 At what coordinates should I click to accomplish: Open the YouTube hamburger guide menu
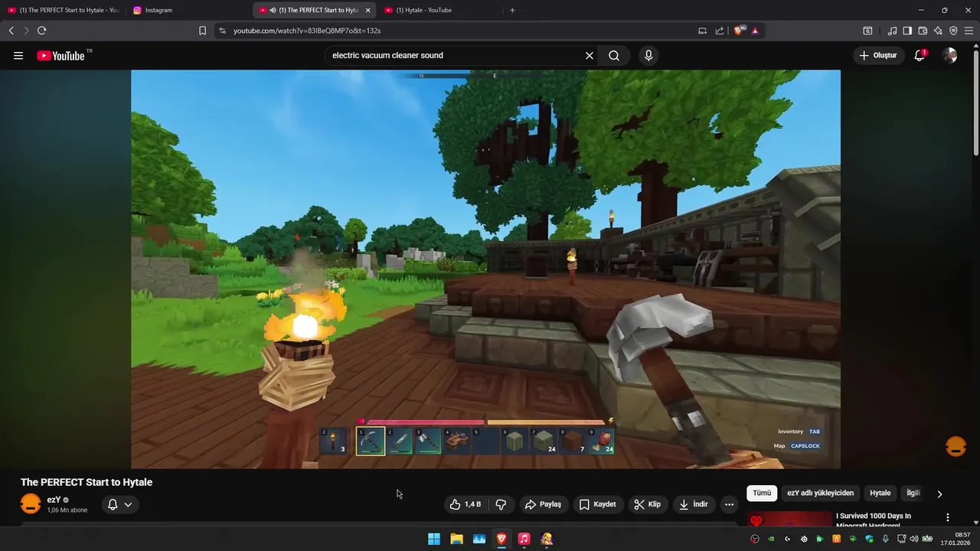click(18, 55)
